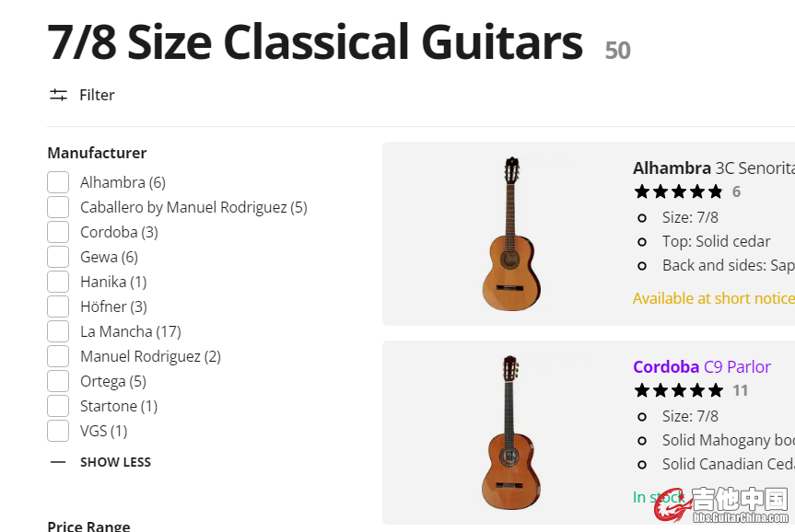Image resolution: width=795 pixels, height=532 pixels.
Task: Check the Cordoba manufacturer box
Action: (58, 232)
